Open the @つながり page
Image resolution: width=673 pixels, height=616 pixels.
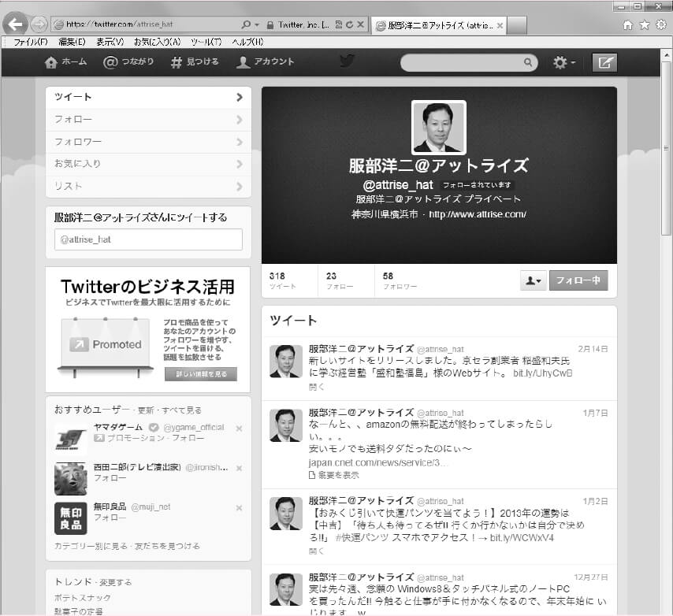(x=128, y=62)
